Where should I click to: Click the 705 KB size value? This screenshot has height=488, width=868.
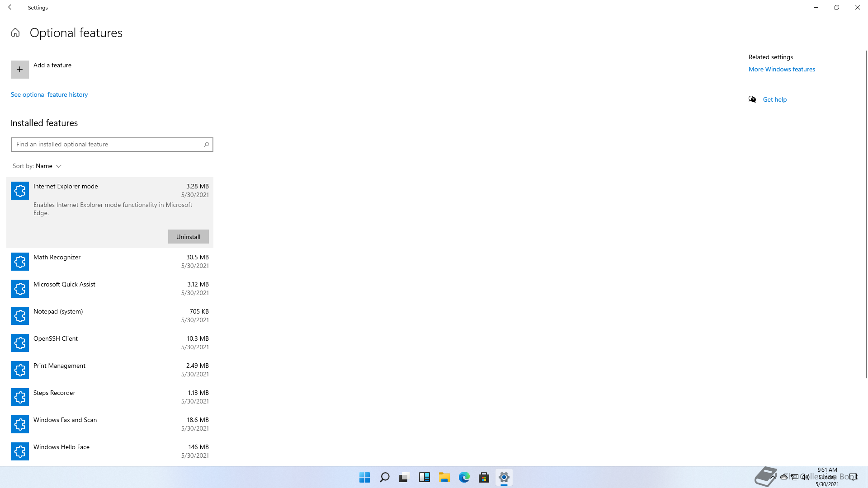[x=199, y=311]
